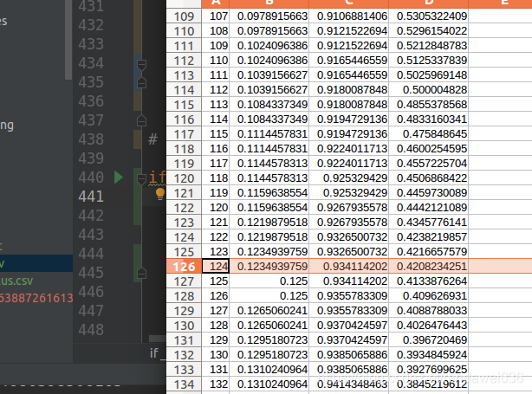Select spreadsheet row header 134
Viewport: 532px width, 394px height.
coord(184,384)
